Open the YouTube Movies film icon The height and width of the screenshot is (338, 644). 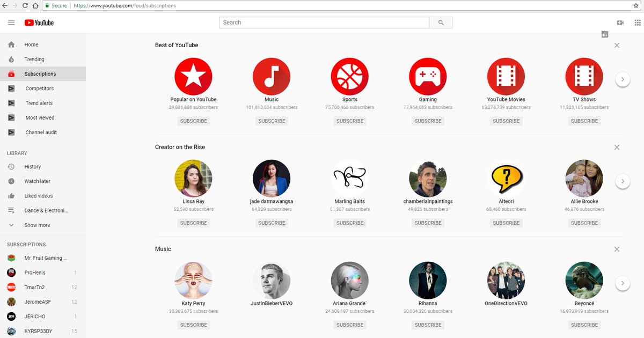coord(506,77)
